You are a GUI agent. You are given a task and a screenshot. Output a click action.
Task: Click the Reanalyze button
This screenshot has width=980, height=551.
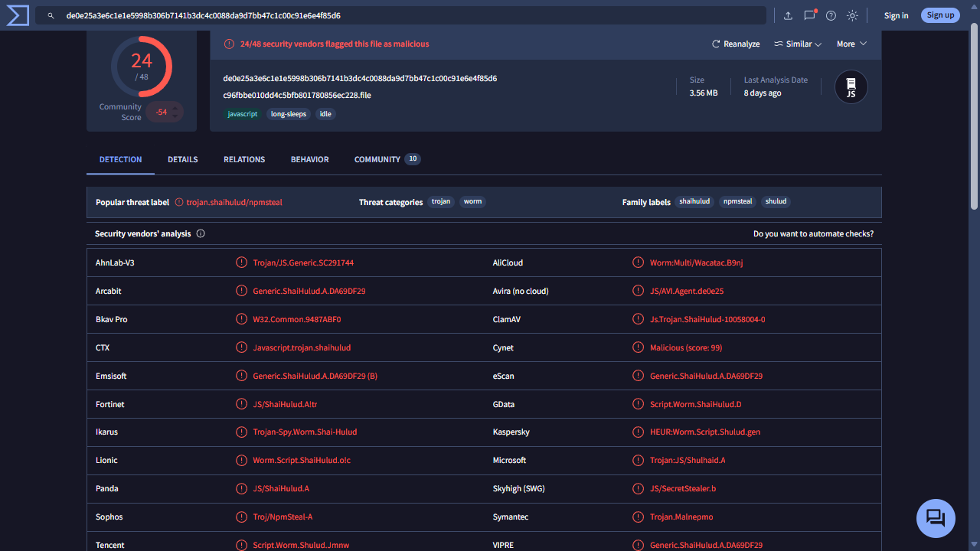736,44
